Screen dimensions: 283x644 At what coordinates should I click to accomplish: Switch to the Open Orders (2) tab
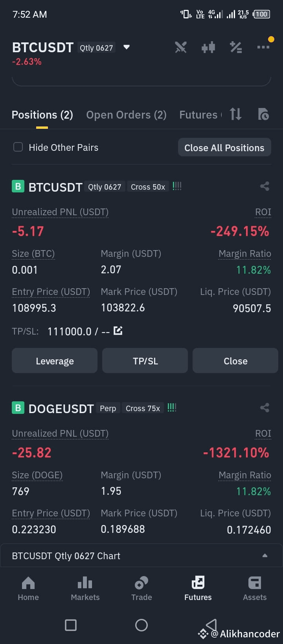coord(126,115)
